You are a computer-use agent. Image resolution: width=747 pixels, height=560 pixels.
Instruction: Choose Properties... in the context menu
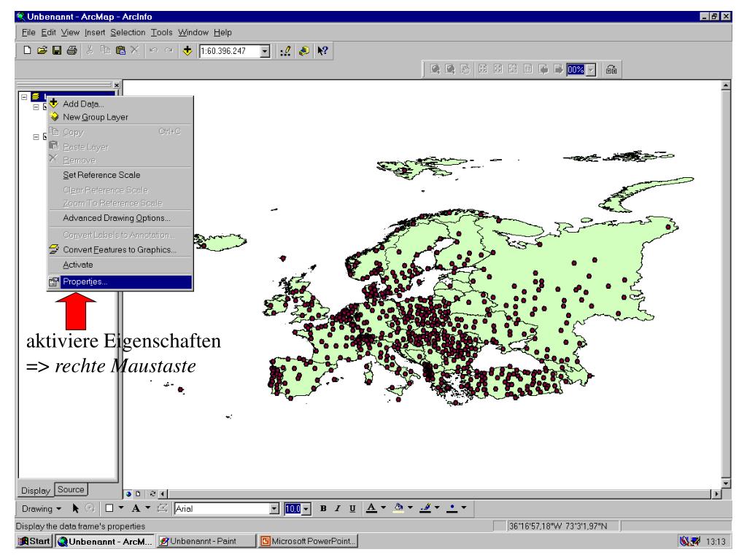(84, 281)
